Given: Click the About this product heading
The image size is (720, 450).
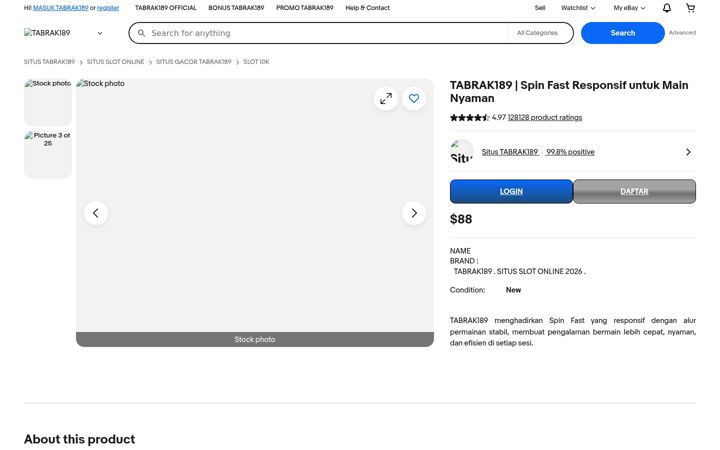Looking at the screenshot, I should pyautogui.click(x=79, y=439).
